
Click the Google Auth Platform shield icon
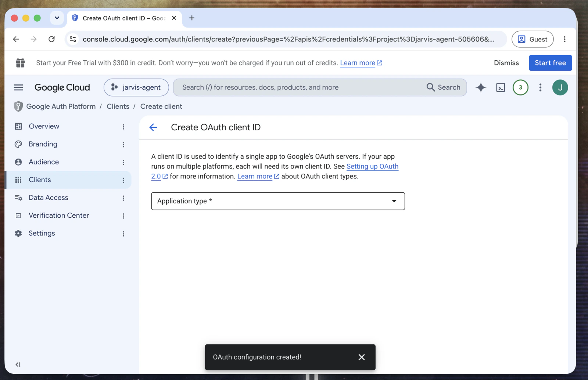coord(18,106)
